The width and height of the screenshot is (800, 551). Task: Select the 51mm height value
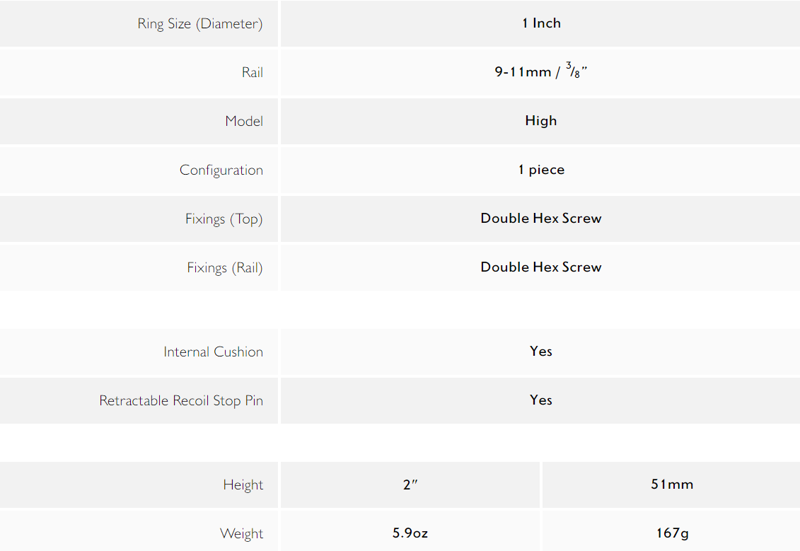(x=671, y=485)
